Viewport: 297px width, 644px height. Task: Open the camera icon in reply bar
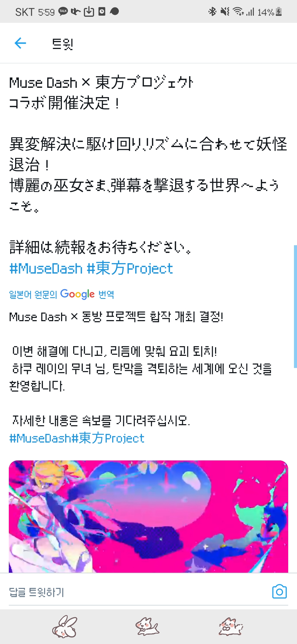coord(279,591)
